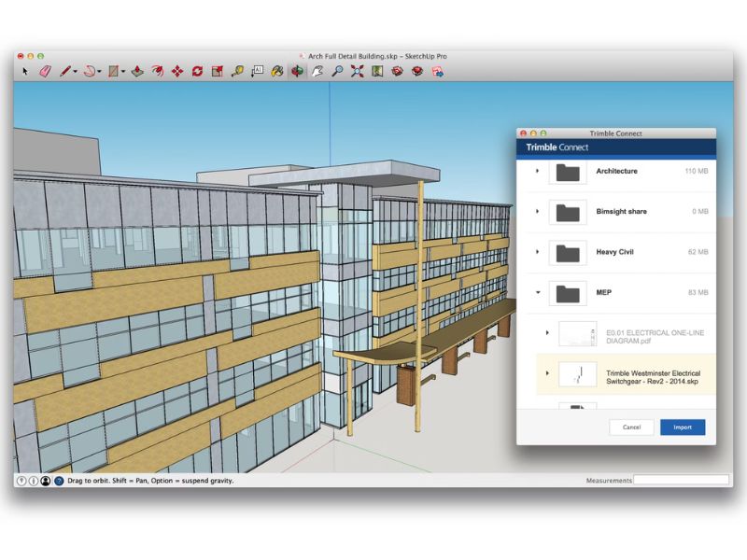
Task: Open the Arc tool dropdown arrow
Action: 100,72
